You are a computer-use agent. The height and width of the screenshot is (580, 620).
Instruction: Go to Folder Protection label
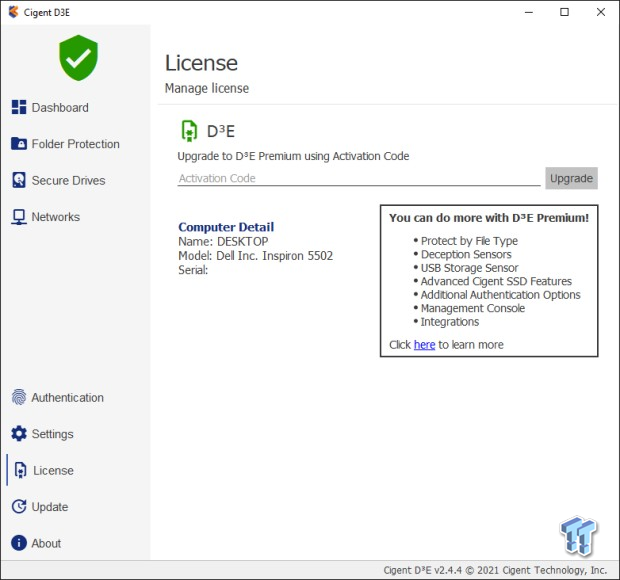click(76, 144)
